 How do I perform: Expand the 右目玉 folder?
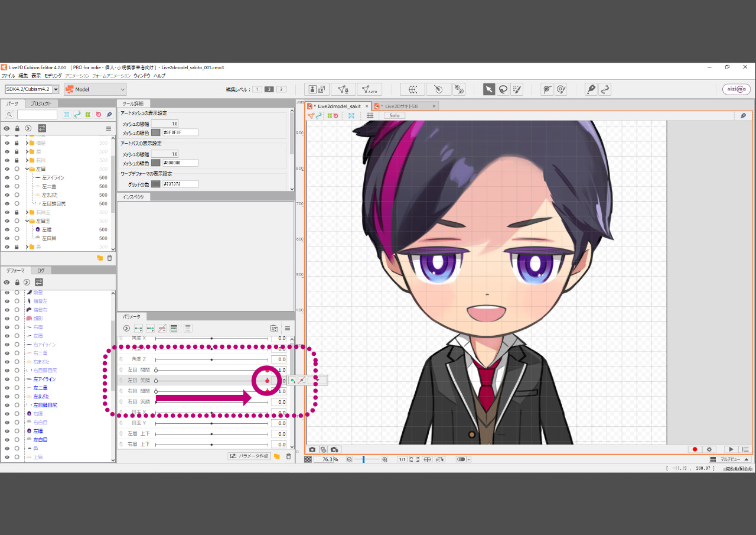(27, 212)
